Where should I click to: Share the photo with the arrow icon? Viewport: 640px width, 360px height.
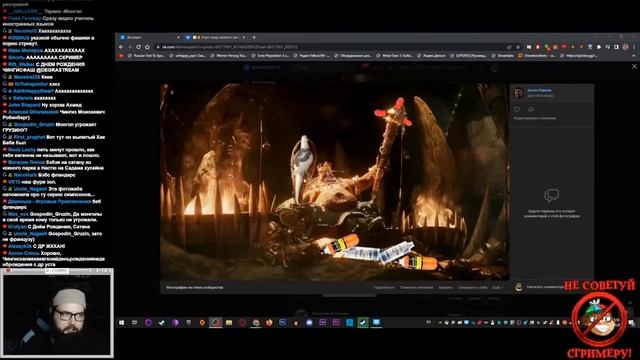(531, 109)
